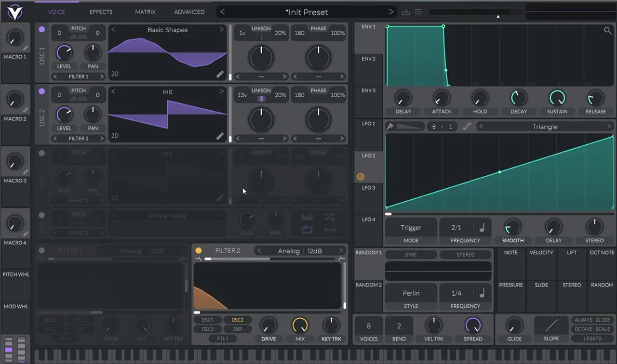Turn off OSC 1 power button

[x=41, y=29]
